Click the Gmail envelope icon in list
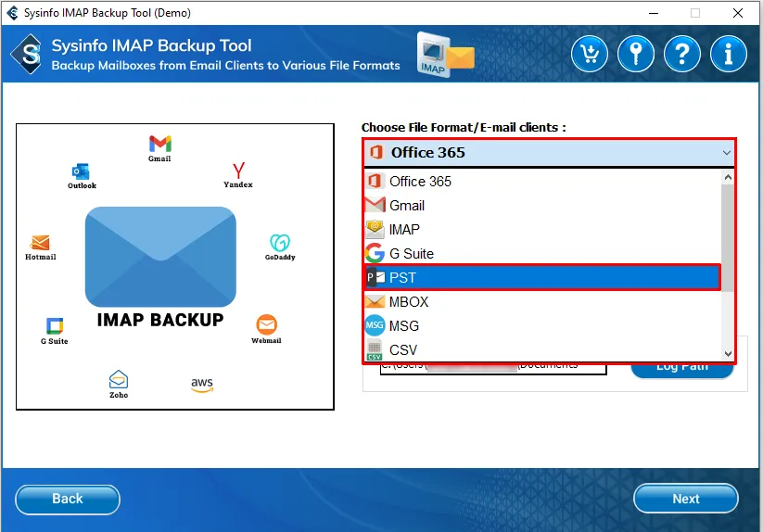The image size is (763, 532). [375, 205]
